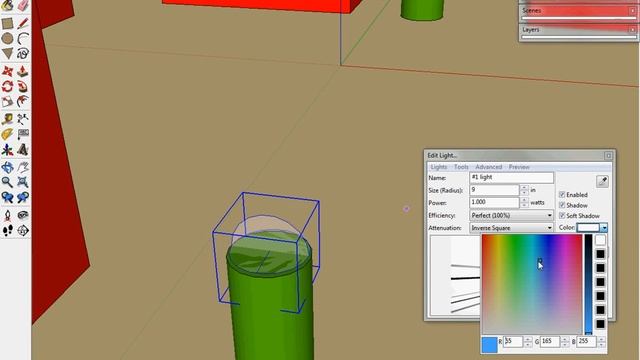Open the Attenuation dropdown

coord(511,228)
